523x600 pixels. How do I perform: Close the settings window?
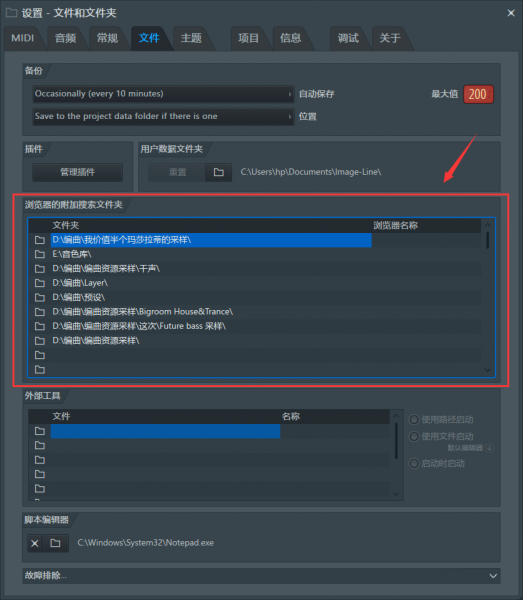point(511,13)
